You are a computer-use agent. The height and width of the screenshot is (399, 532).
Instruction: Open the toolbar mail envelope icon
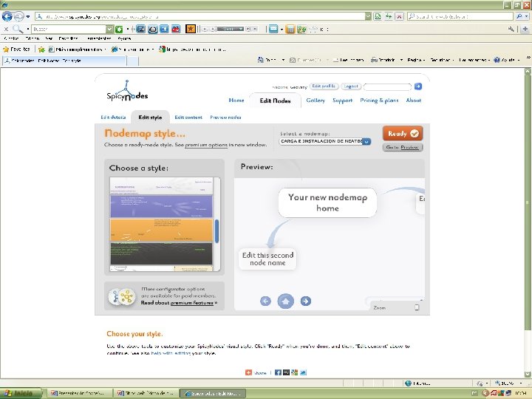pyautogui.click(x=273, y=29)
